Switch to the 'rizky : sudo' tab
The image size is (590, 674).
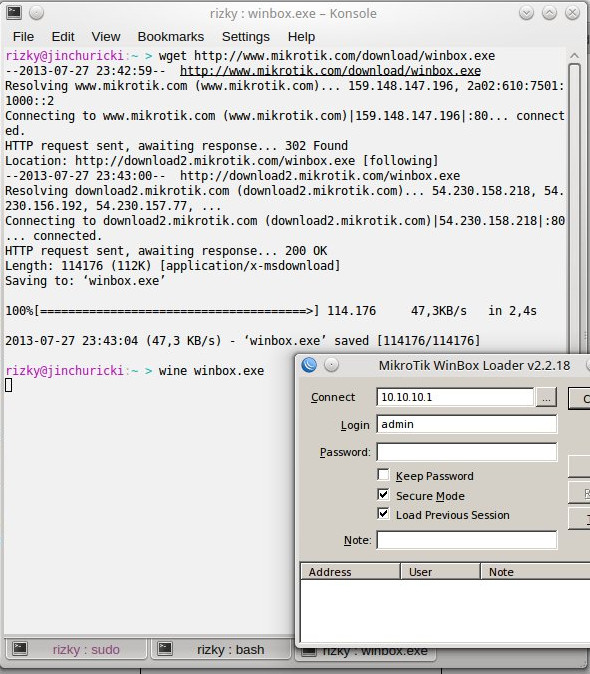pyautogui.click(x=76, y=649)
